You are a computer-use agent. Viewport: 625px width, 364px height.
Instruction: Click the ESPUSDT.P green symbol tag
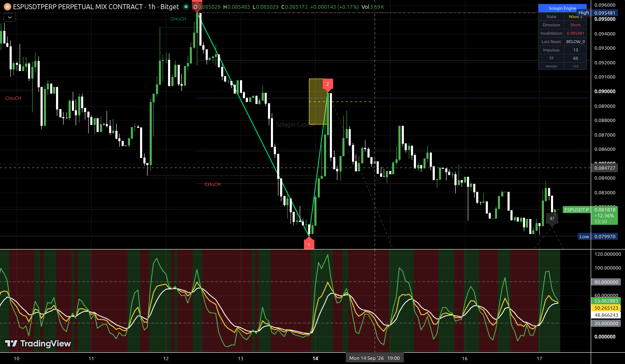pos(577,210)
